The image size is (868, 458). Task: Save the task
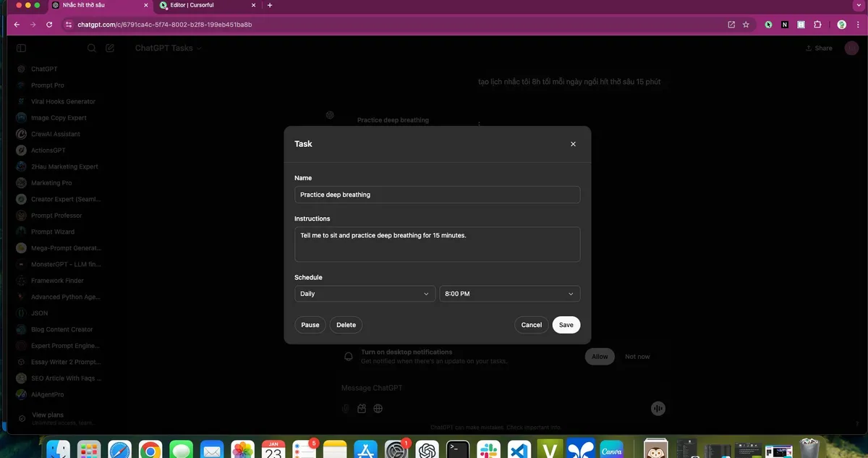click(566, 325)
